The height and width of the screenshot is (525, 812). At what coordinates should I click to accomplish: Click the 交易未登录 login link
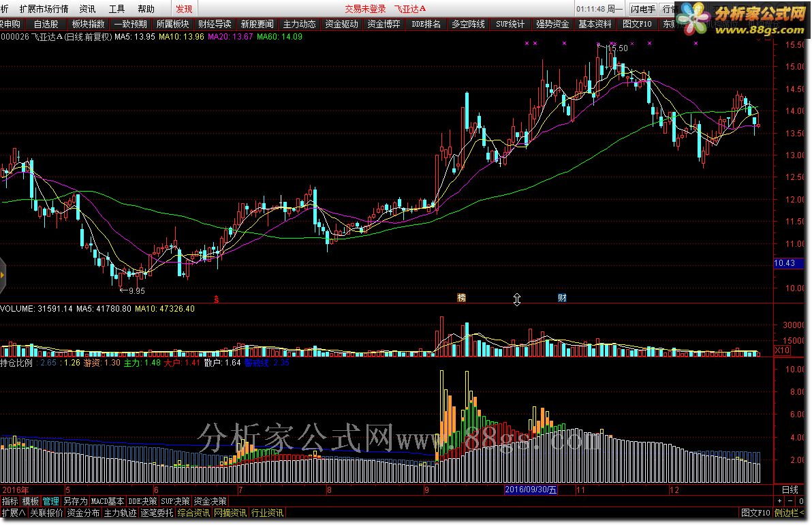[366, 9]
